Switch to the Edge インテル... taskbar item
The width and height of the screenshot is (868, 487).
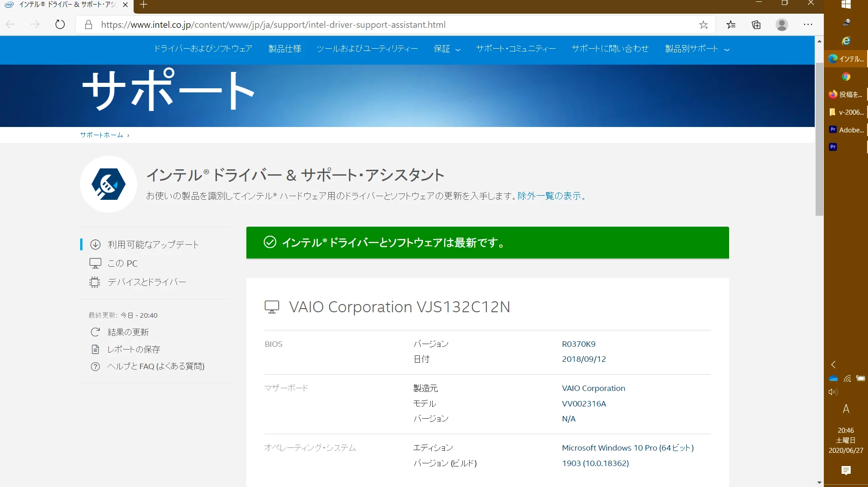tap(846, 59)
